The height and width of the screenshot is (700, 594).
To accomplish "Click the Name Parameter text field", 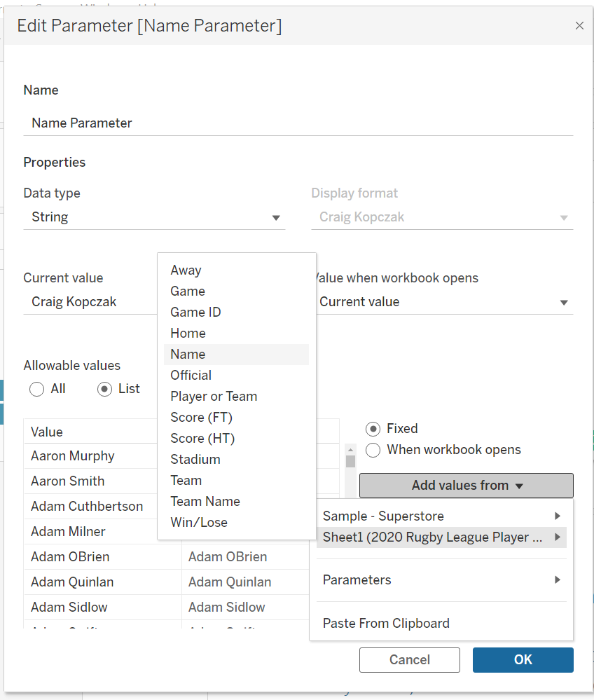I will [298, 123].
